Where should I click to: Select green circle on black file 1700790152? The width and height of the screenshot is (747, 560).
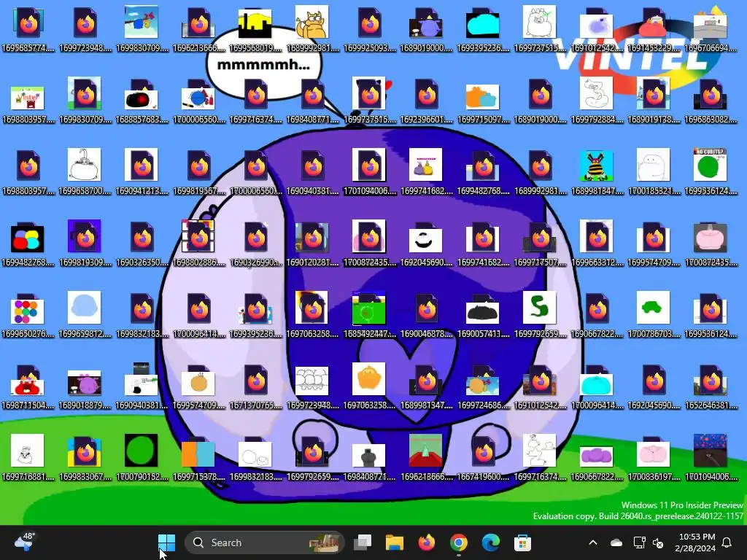(142, 457)
